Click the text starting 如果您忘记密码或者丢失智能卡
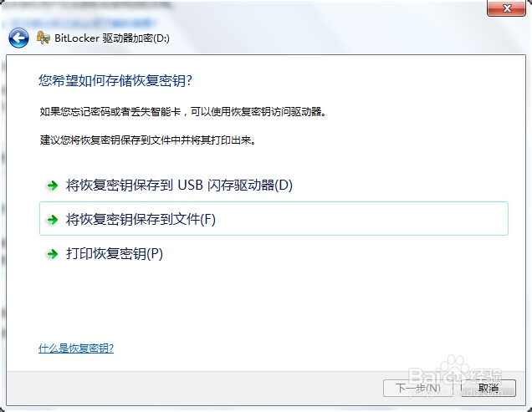 click(183, 111)
